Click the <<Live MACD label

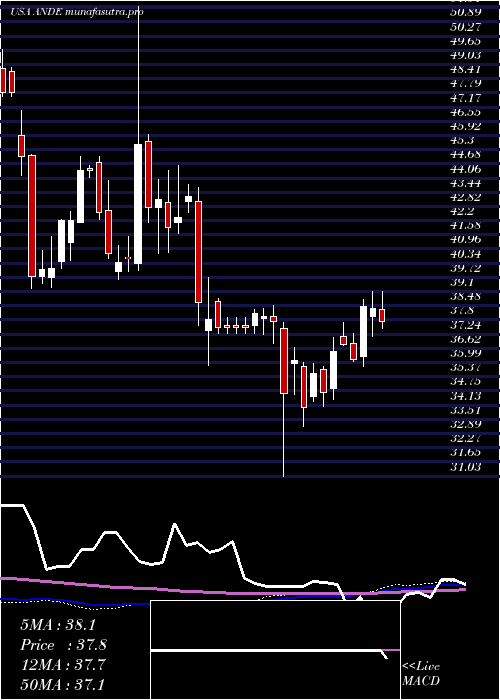421,674
